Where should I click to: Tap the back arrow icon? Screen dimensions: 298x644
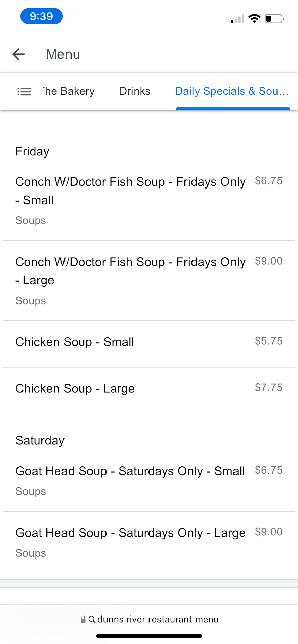18,54
